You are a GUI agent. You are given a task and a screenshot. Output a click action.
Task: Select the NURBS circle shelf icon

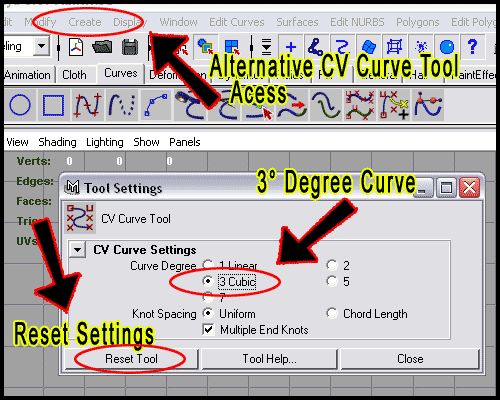(x=20, y=105)
